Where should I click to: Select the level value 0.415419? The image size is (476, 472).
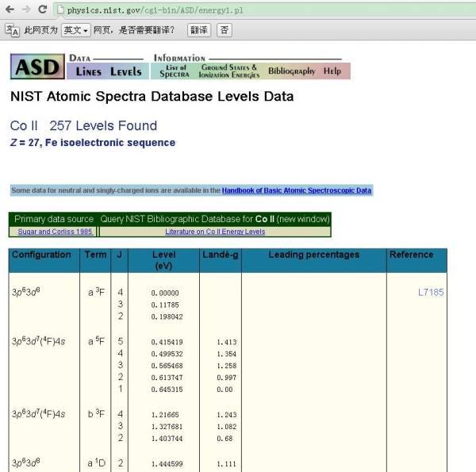pyautogui.click(x=167, y=342)
